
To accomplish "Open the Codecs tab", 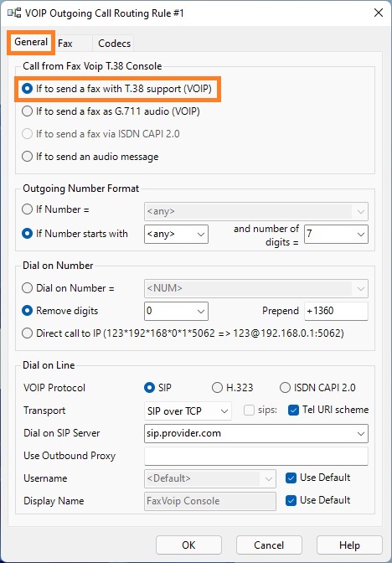I will [x=114, y=44].
